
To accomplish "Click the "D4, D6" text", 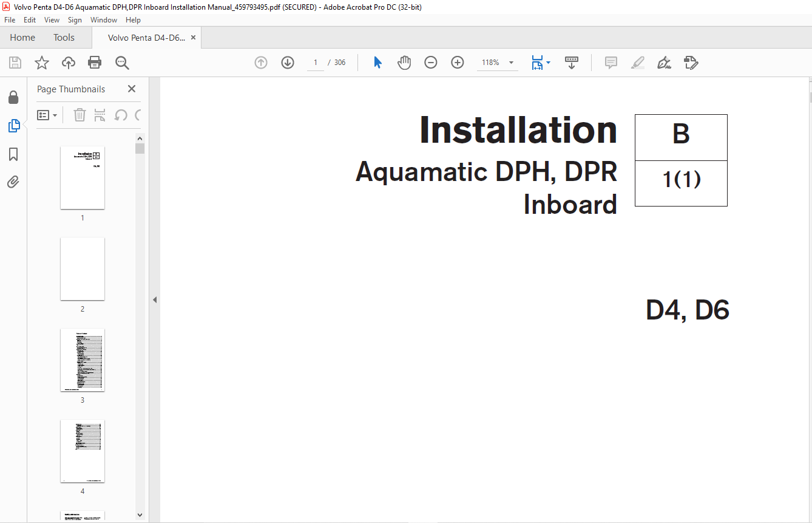I will coord(687,310).
